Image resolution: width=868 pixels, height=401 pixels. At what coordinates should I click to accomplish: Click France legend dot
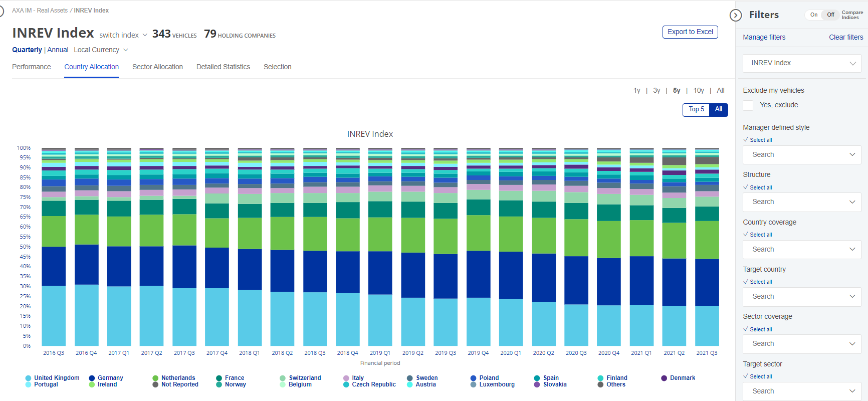pyautogui.click(x=219, y=378)
